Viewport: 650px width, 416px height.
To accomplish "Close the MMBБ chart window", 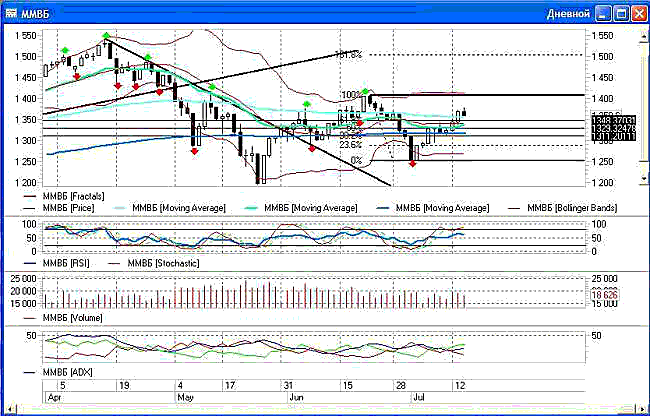I will coord(639,14).
